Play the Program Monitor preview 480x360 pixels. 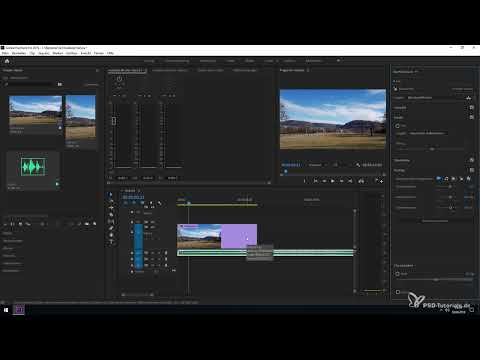332,181
